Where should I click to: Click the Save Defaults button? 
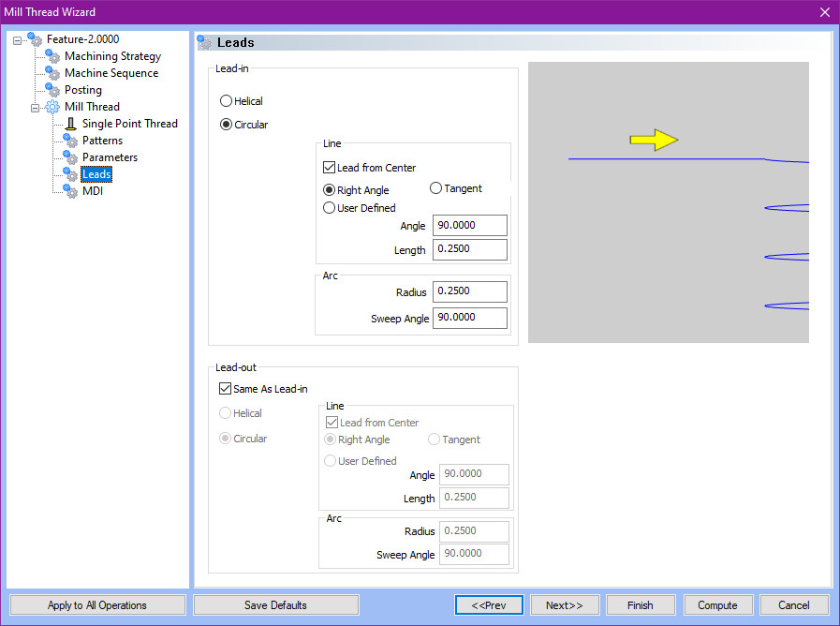click(x=275, y=605)
